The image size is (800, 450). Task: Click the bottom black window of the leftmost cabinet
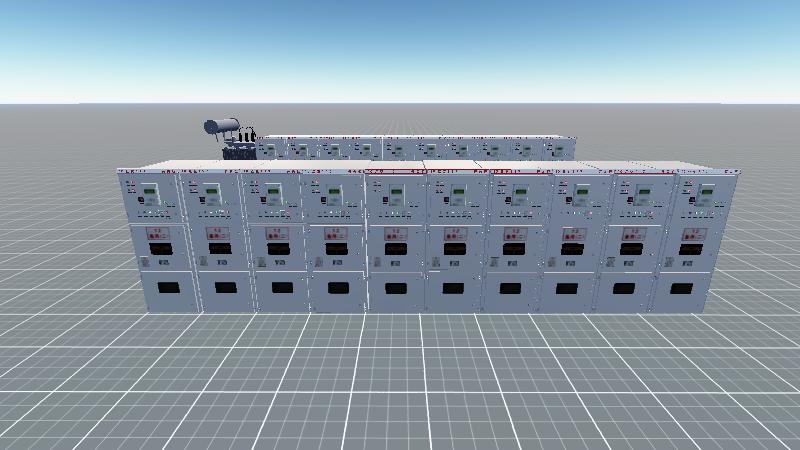(166, 287)
